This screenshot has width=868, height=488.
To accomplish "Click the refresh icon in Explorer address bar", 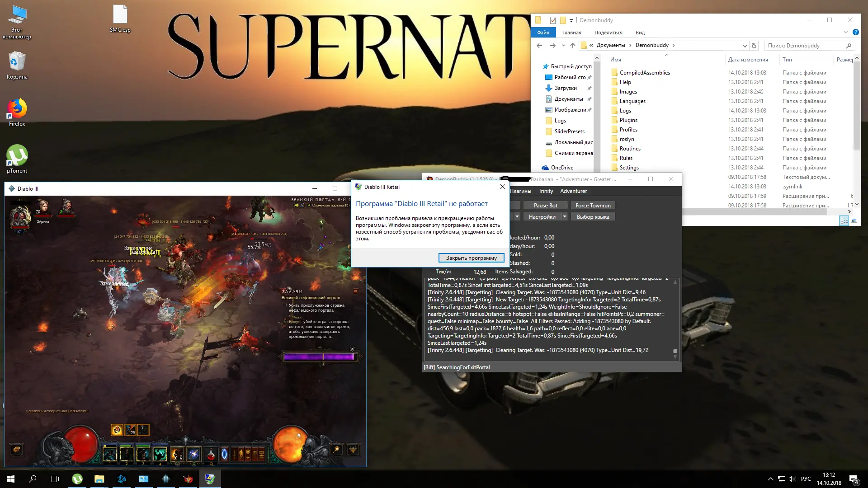I will point(754,46).
